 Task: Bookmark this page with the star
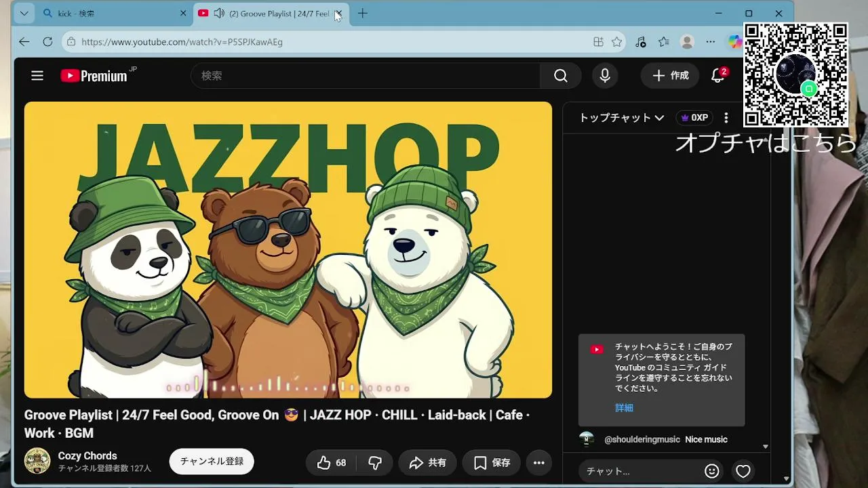(616, 42)
